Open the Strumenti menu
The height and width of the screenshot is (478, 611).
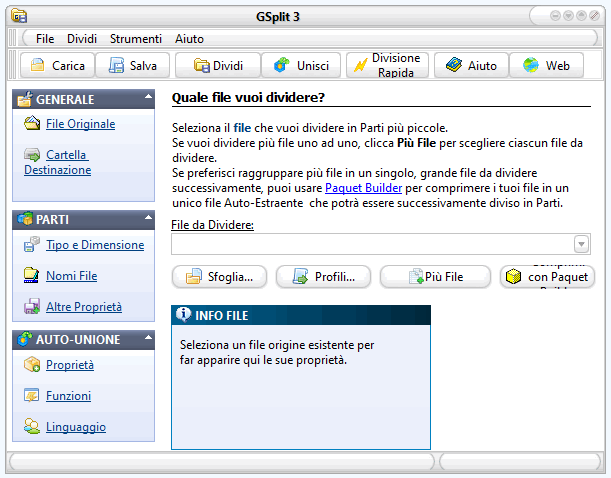pos(136,39)
